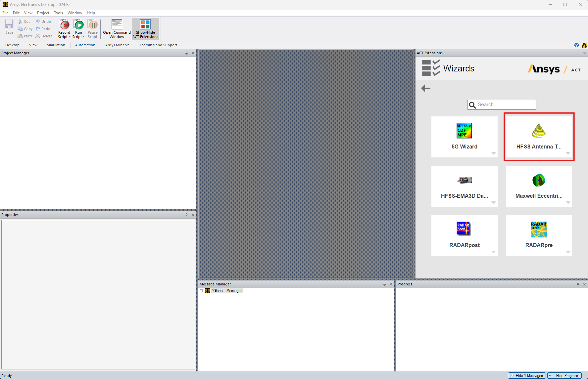Close the Progress panel
588x379 pixels.
coord(584,284)
